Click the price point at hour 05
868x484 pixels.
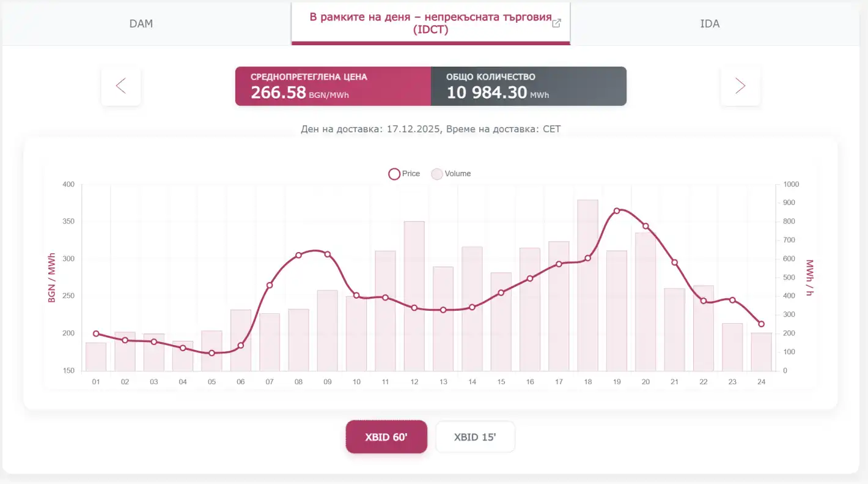tap(211, 353)
